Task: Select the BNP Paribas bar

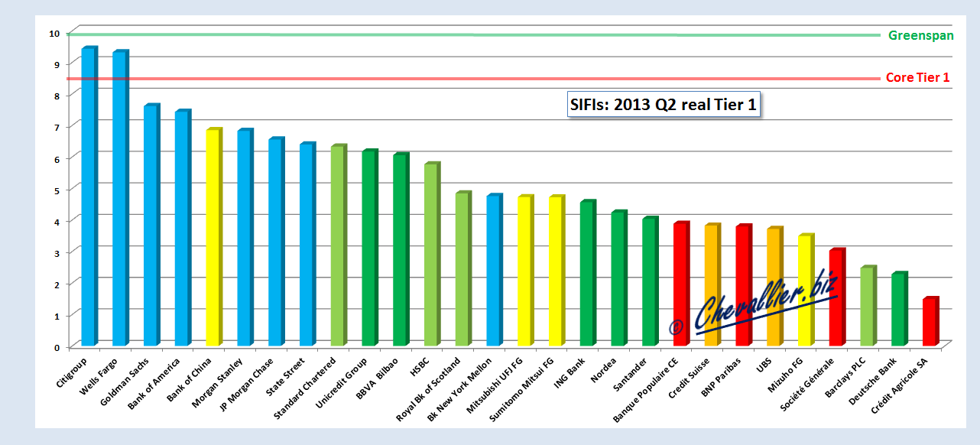Action: [744, 286]
